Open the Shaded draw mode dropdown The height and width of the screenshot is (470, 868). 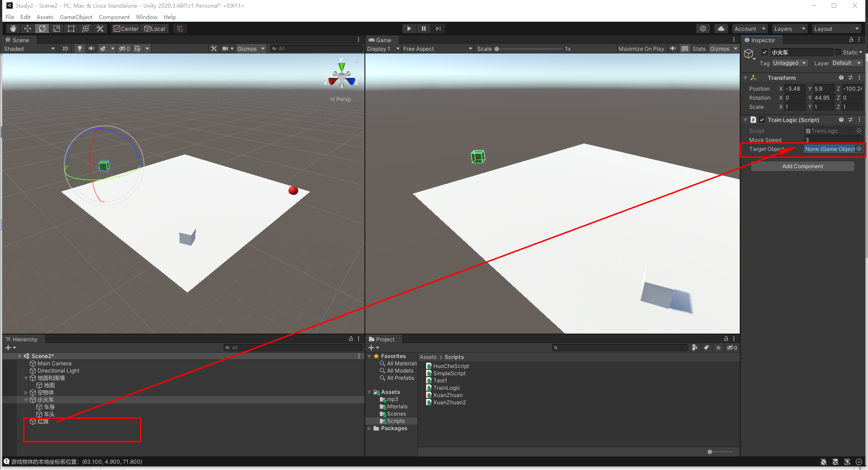pyautogui.click(x=29, y=48)
